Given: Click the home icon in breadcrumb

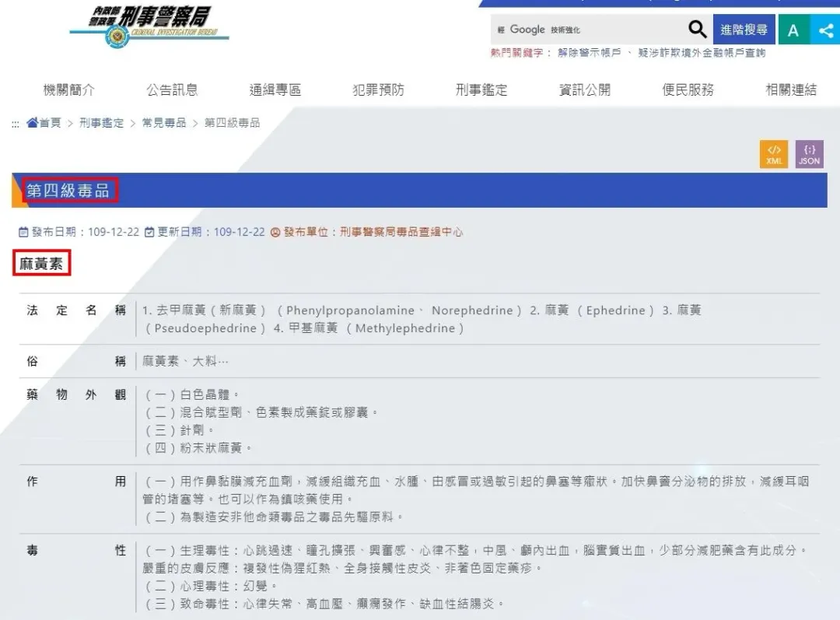Looking at the screenshot, I should [32, 123].
